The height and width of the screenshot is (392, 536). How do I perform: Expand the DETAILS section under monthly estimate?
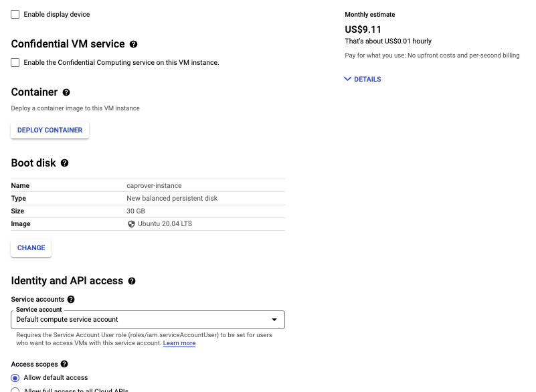pos(362,79)
